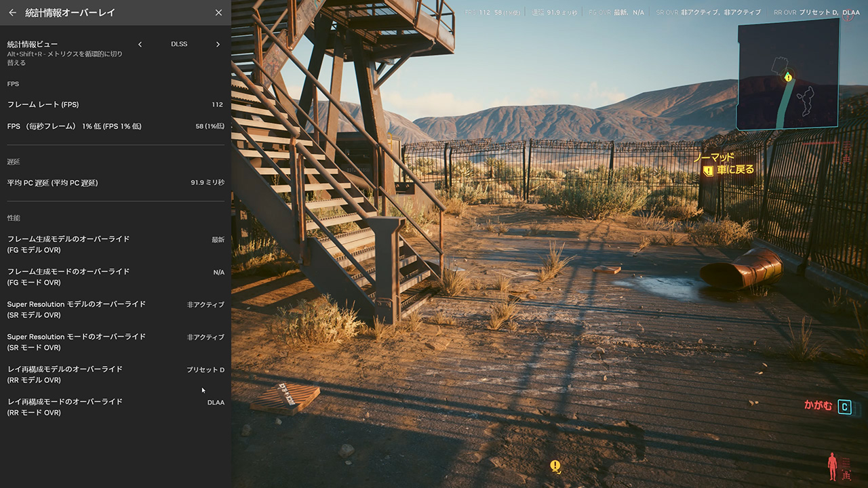Click the quest objective icon beside 車に戻る
The height and width of the screenshot is (488, 868).
coord(708,171)
